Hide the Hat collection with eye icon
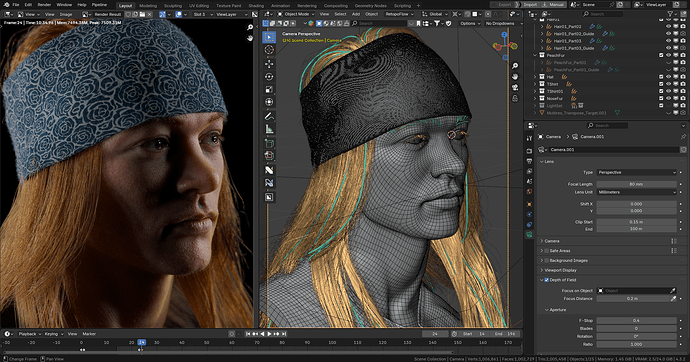Viewport: 690px width, 362px height. pos(668,77)
